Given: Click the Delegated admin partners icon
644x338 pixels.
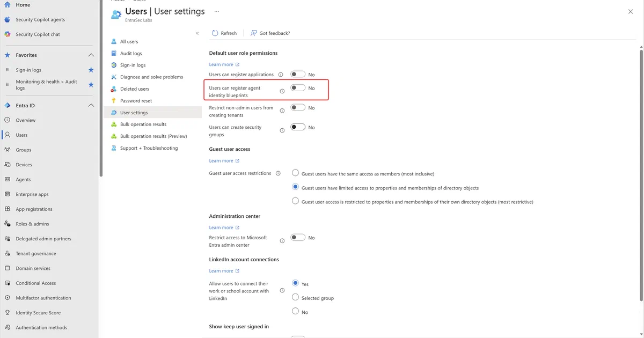Looking at the screenshot, I should click(x=8, y=239).
